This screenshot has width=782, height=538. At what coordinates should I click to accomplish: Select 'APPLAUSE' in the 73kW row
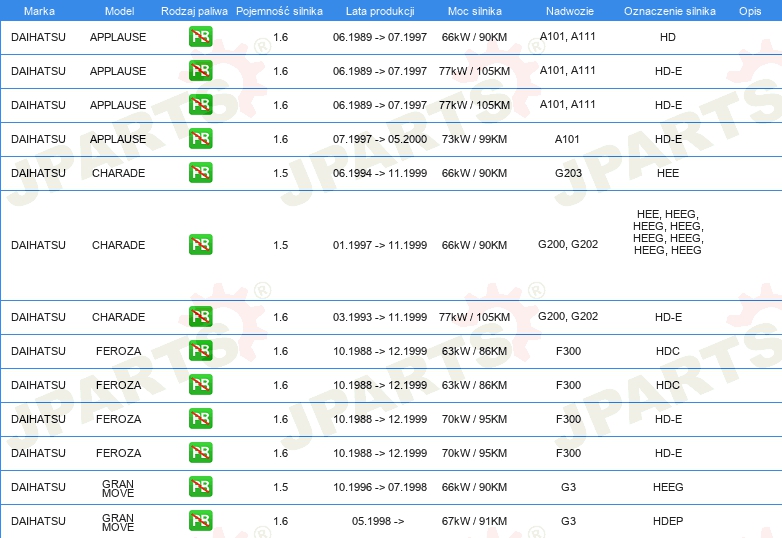coord(118,139)
